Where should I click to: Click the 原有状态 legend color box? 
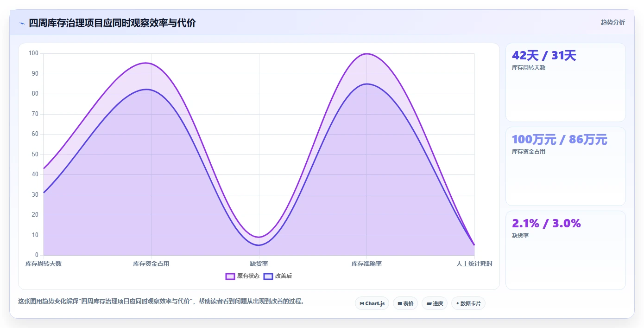coord(230,276)
